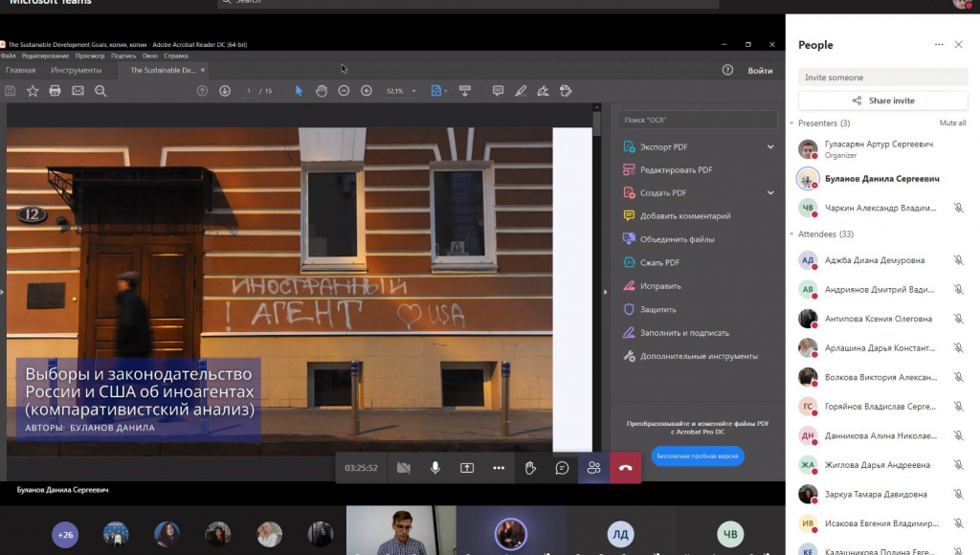The width and height of the screenshot is (980, 555).
Task: Collapse the Presenters section
Action: pos(791,123)
